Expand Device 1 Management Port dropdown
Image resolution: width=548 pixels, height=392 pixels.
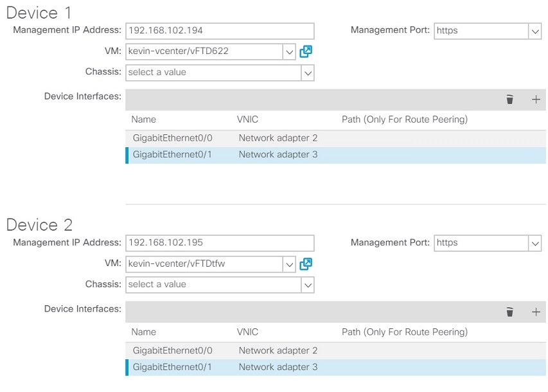pyautogui.click(x=535, y=31)
